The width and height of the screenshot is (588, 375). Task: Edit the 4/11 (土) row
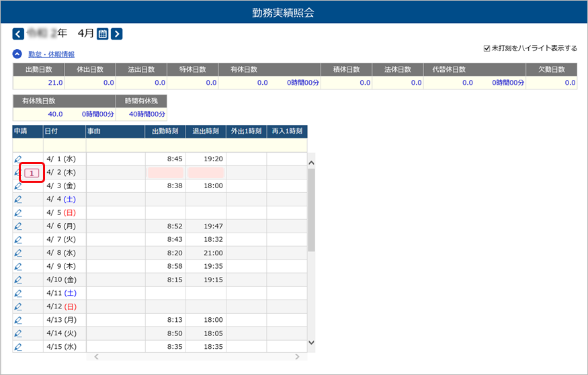click(x=17, y=293)
